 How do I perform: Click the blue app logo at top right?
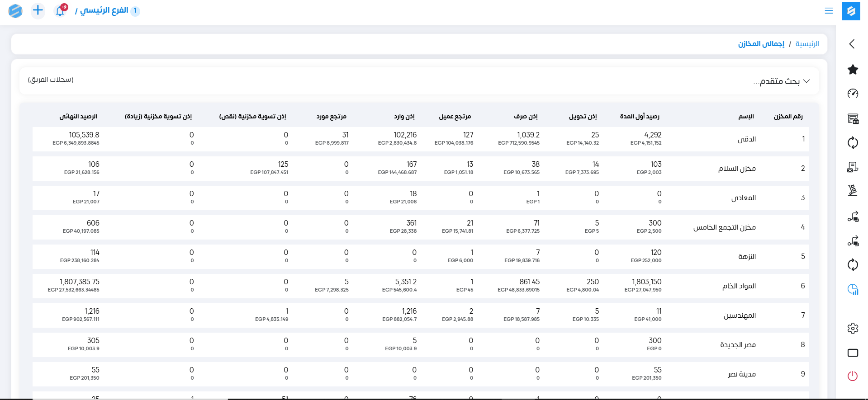coord(851,11)
